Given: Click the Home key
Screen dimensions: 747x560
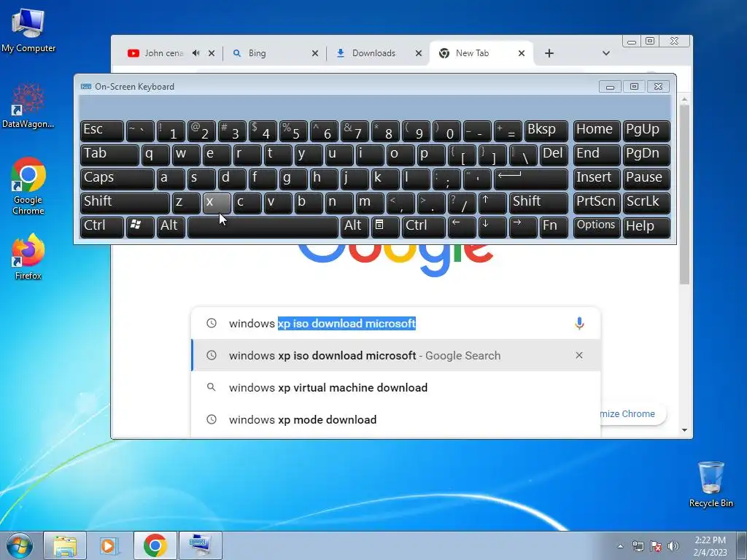Looking at the screenshot, I should click(597, 131).
